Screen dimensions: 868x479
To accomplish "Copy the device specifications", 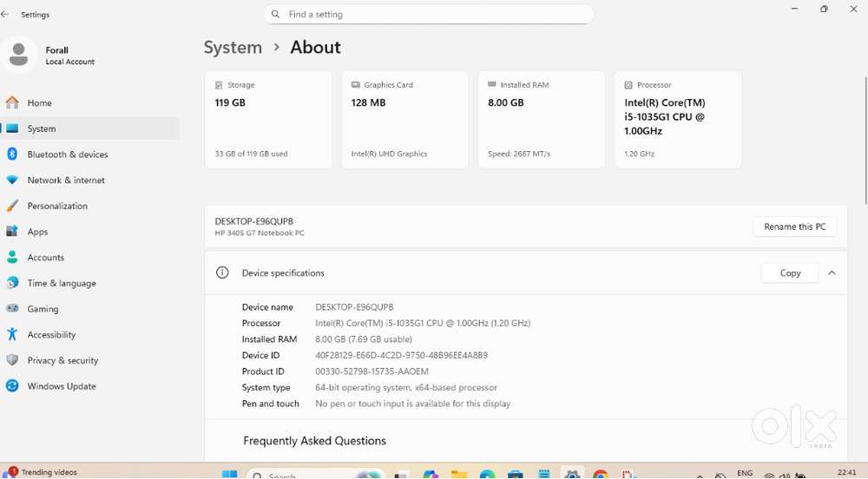I will 789,273.
